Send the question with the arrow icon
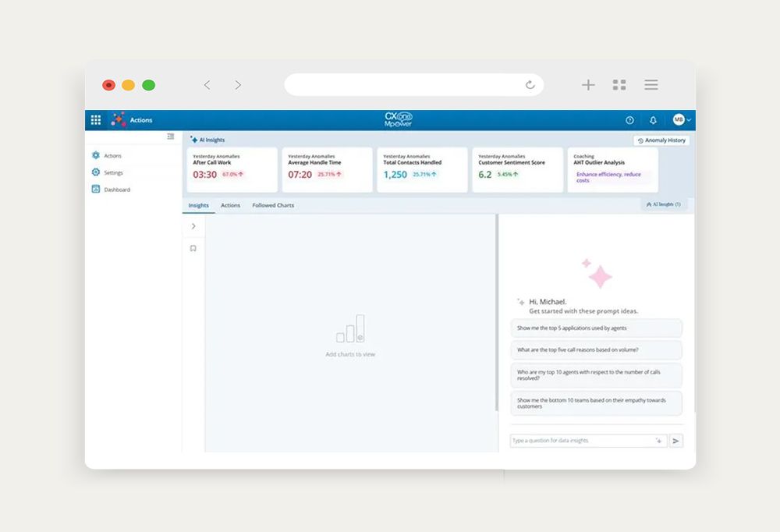The width and height of the screenshot is (780, 532). [676, 441]
